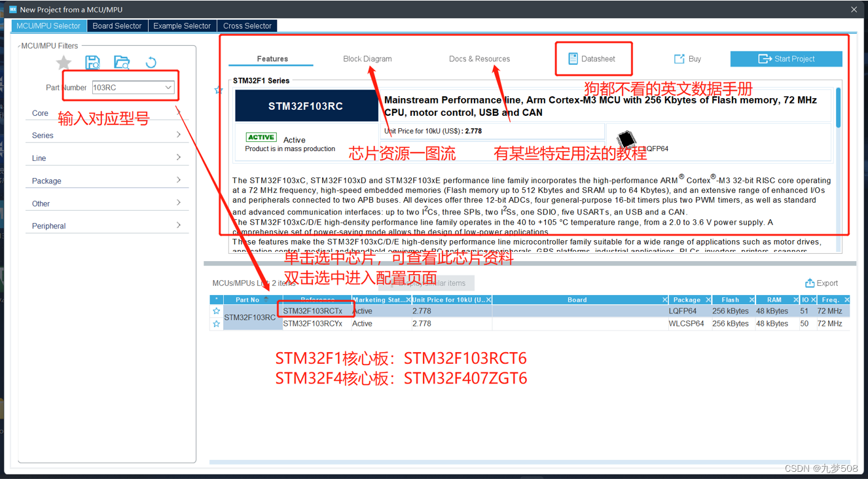Close the Marketing Status column
This screenshot has height=479, width=868.
coord(408,300)
